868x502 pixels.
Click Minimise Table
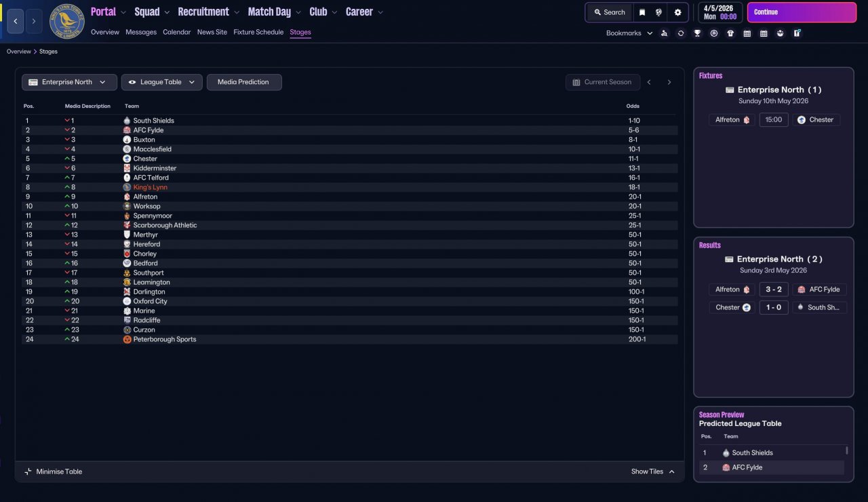coord(53,471)
